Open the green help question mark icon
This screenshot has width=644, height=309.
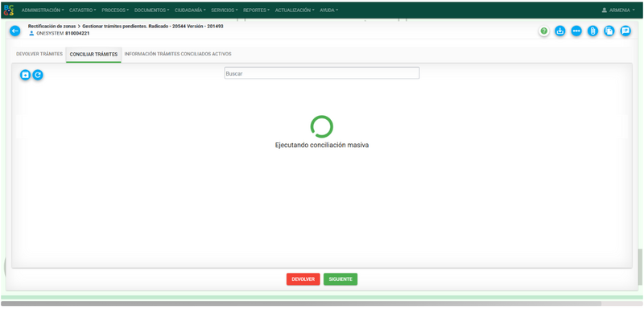544,31
